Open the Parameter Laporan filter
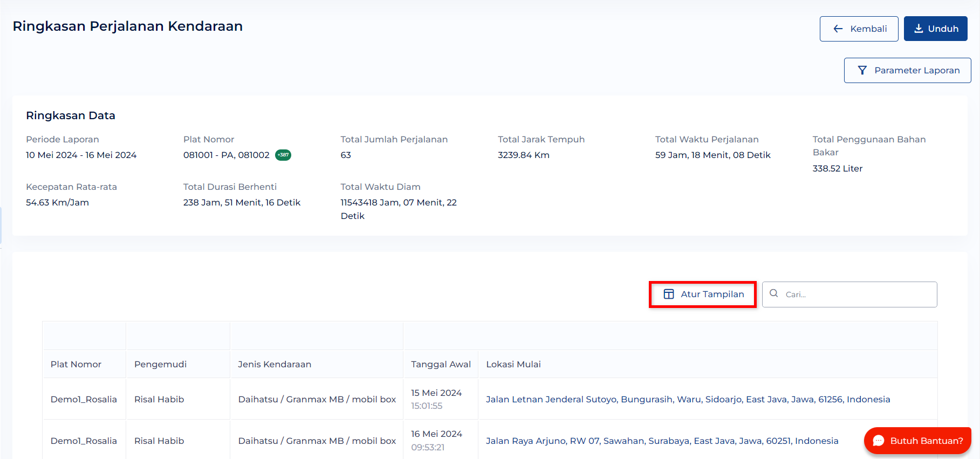 coord(907,70)
